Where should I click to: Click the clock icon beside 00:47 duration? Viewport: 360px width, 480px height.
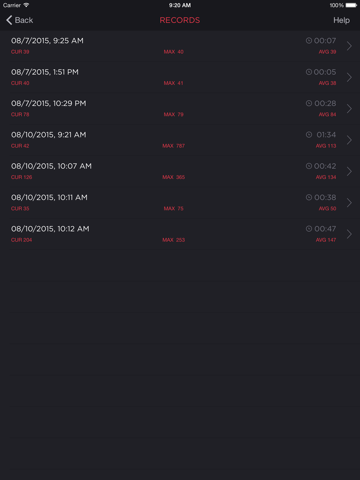click(309, 229)
